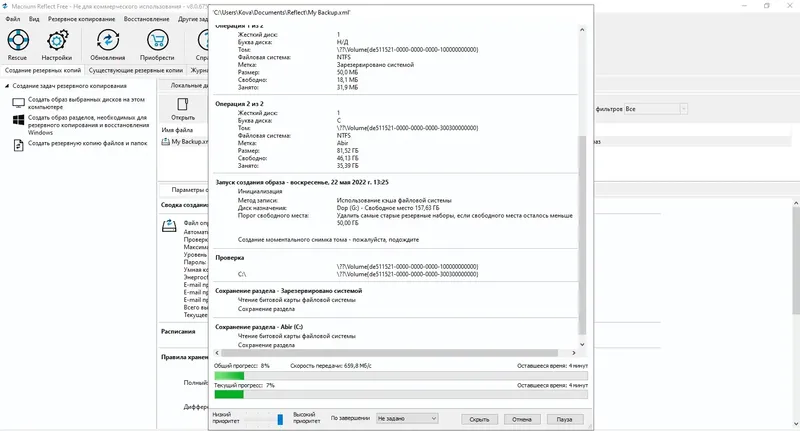Click the Скрыть button
Image resolution: width=800 pixels, height=431 pixels.
(x=479, y=419)
